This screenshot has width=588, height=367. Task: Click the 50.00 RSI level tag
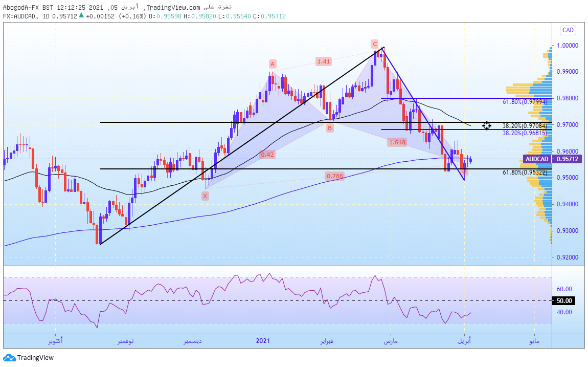pos(564,300)
